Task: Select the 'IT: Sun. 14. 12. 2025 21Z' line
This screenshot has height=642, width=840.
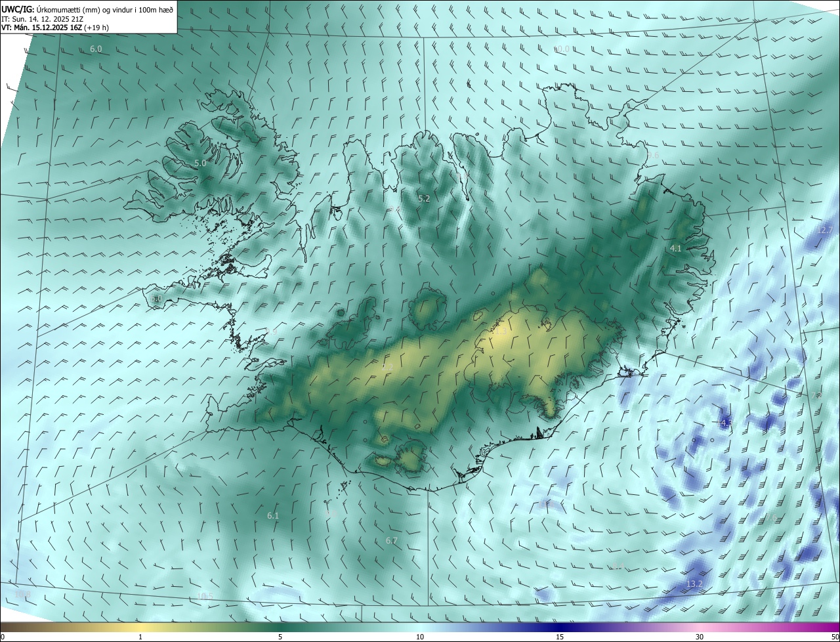Action: coord(42,18)
